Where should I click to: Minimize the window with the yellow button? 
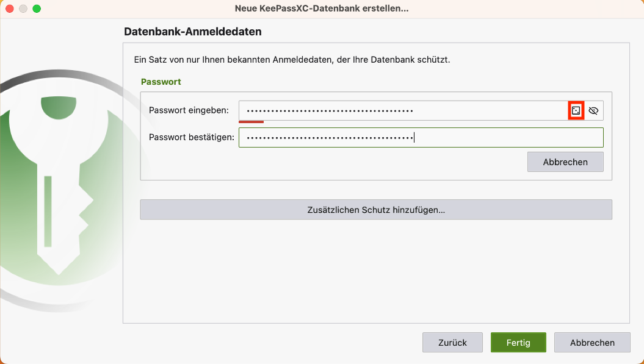point(23,9)
